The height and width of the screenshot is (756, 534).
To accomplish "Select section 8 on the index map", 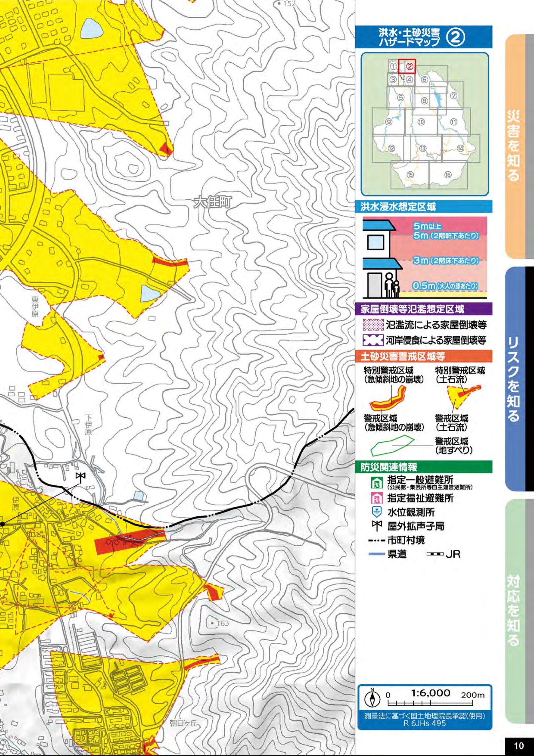I will pos(424,101).
